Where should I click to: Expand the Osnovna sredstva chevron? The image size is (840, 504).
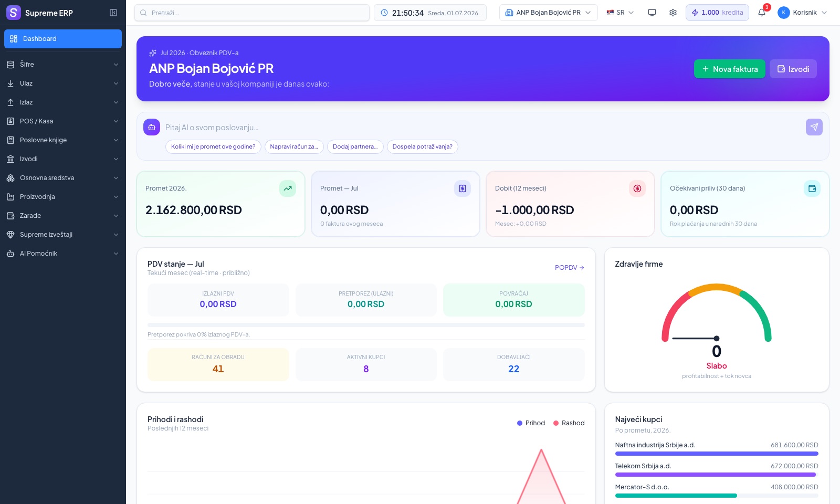point(116,178)
